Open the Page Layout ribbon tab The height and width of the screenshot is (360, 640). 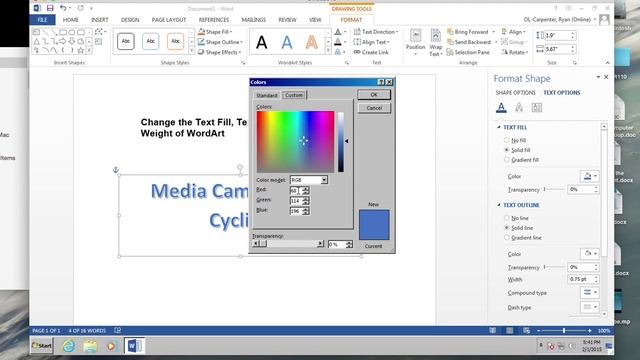point(169,20)
